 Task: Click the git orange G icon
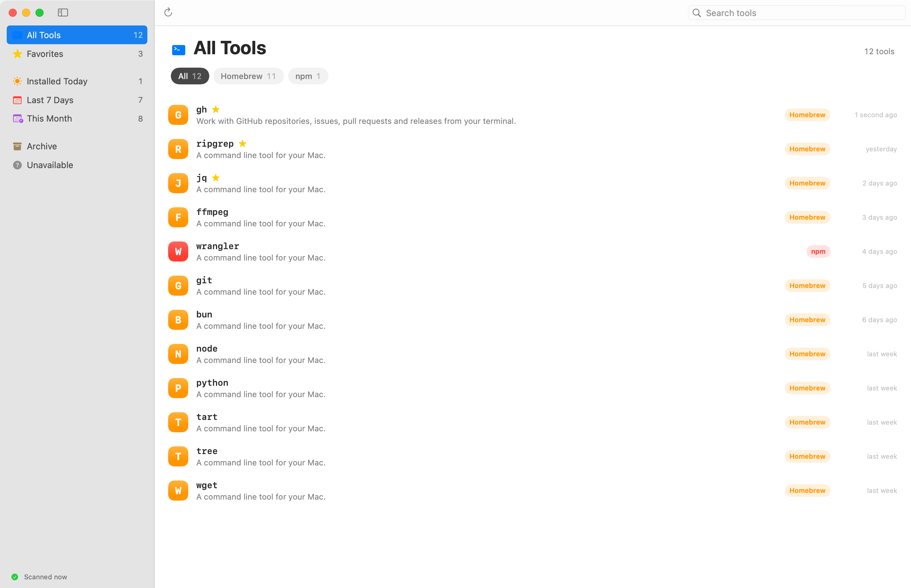[x=178, y=286]
